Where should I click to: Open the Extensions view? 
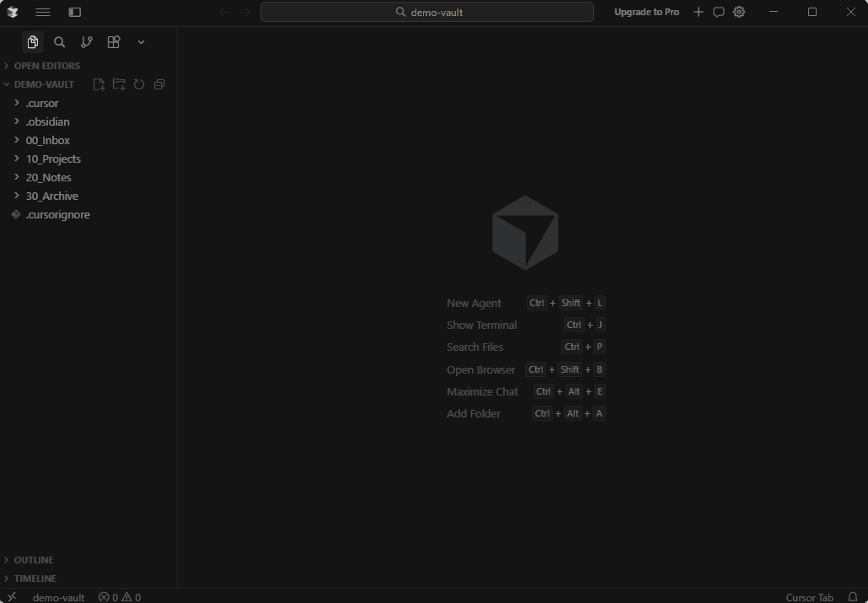pyautogui.click(x=114, y=42)
